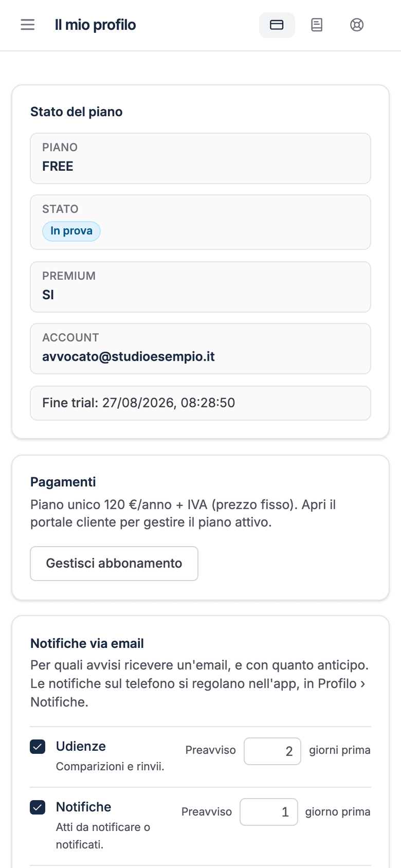Focus the Notifiche preavviso day field
Viewport: 401px width, 868px height.
point(269,812)
